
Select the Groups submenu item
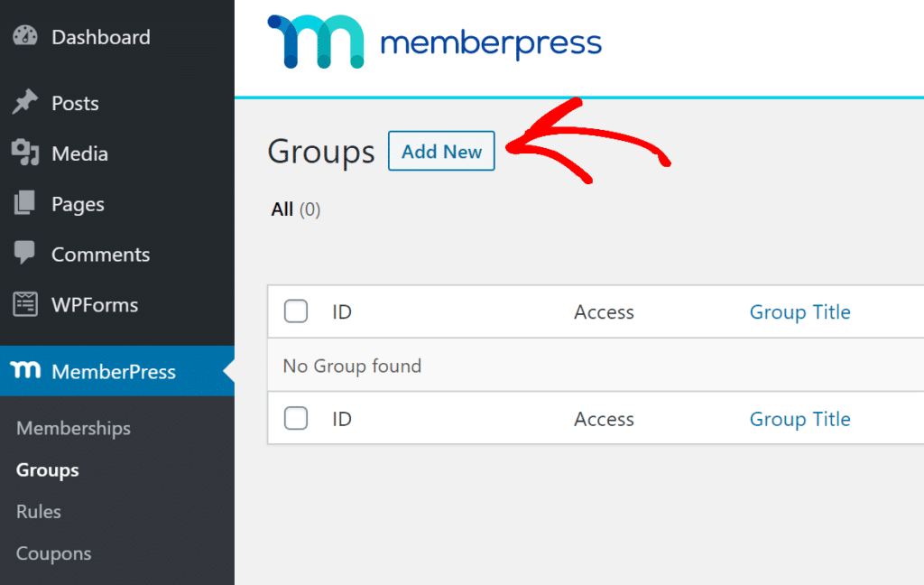48,469
